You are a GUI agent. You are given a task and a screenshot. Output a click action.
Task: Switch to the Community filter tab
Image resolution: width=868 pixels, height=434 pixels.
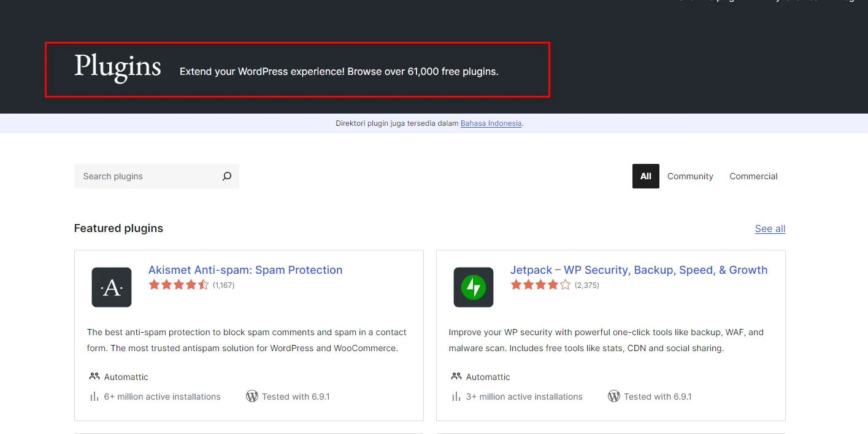[x=689, y=176]
